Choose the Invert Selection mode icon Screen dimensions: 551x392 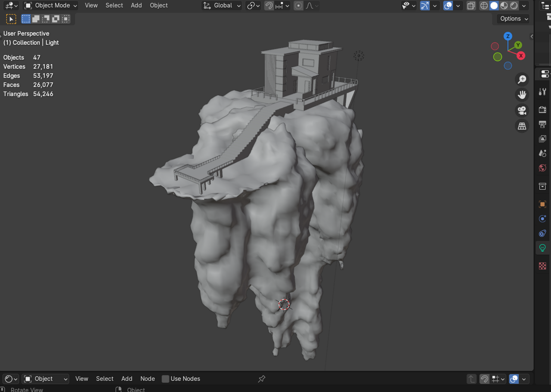click(x=56, y=19)
